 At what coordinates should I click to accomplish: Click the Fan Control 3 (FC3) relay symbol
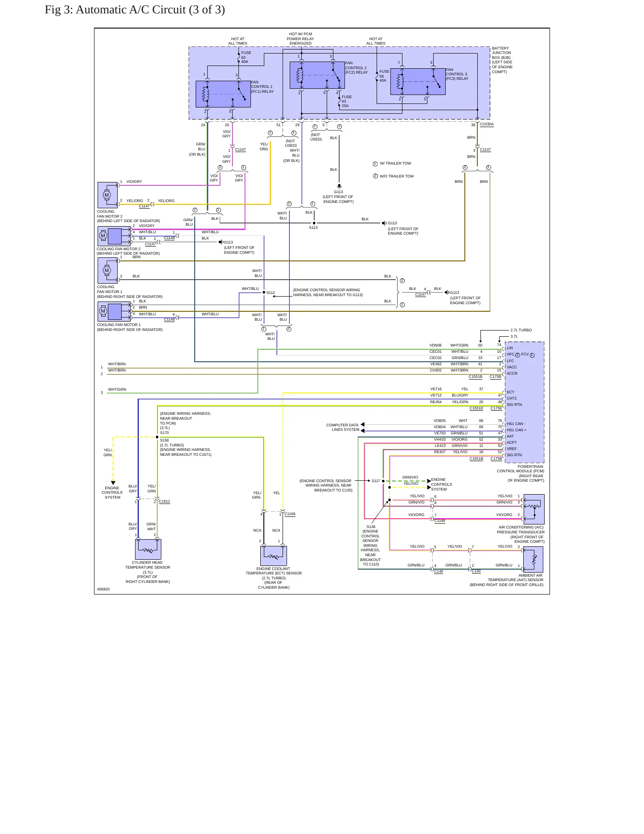(418, 82)
